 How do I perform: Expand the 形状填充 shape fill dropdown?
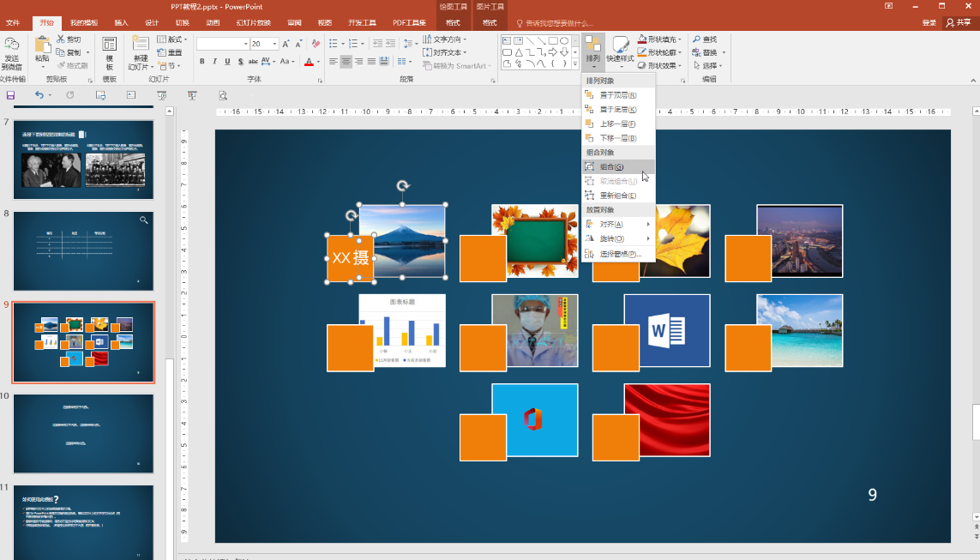[x=681, y=39]
